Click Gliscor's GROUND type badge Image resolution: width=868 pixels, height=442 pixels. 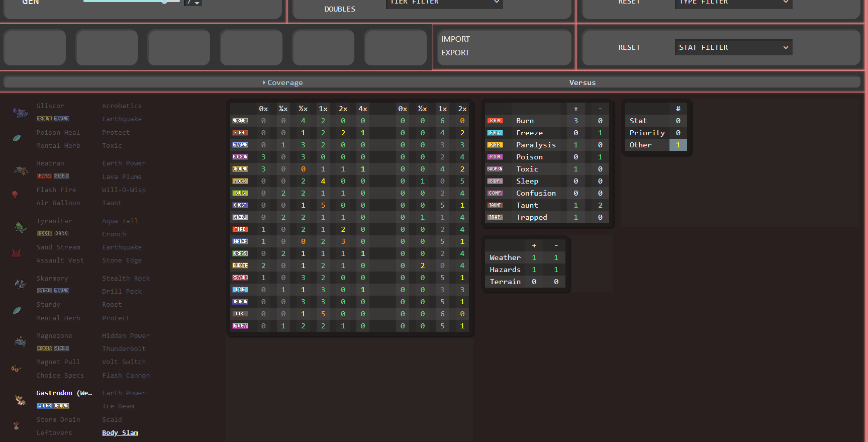point(44,119)
